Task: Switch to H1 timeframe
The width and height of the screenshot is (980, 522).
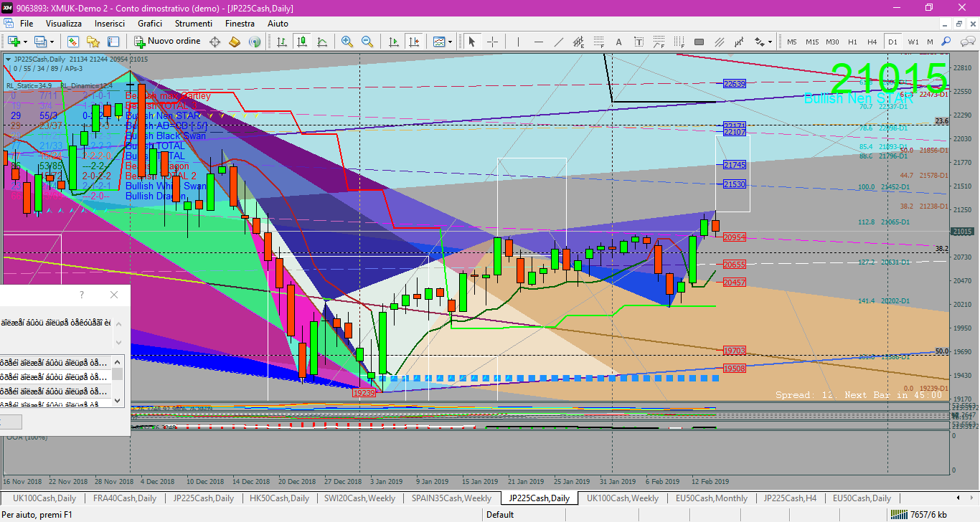Action: point(852,42)
